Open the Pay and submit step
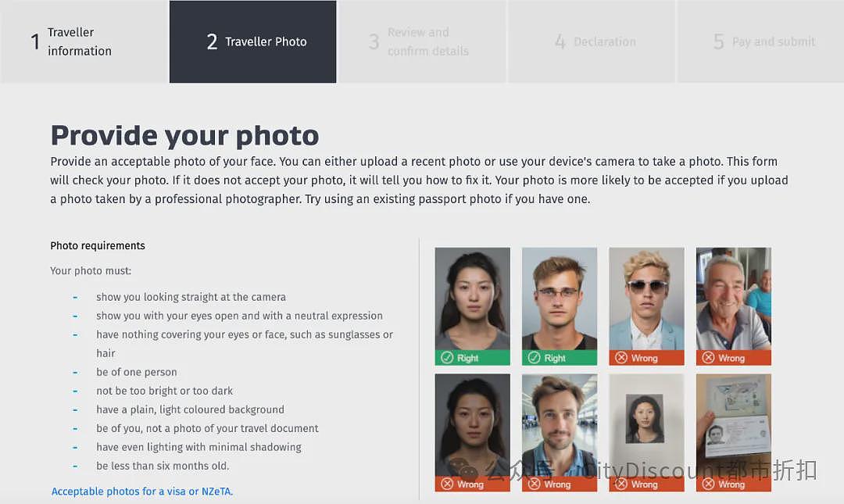 (x=760, y=41)
